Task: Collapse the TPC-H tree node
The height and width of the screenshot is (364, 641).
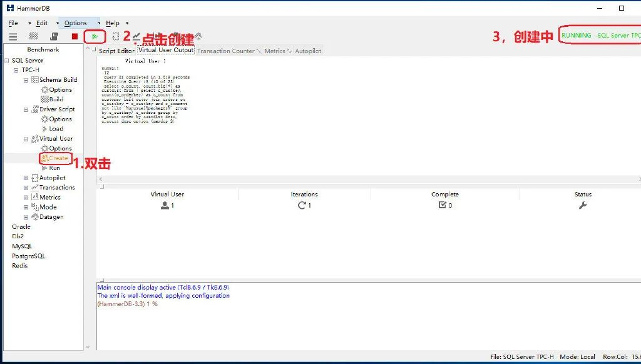Action: coord(16,70)
